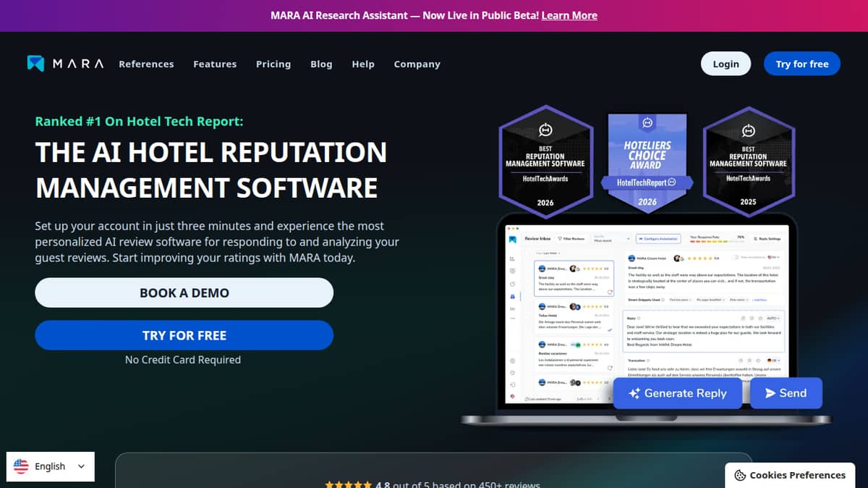
Task: Open the Help menu item
Action: tap(363, 64)
